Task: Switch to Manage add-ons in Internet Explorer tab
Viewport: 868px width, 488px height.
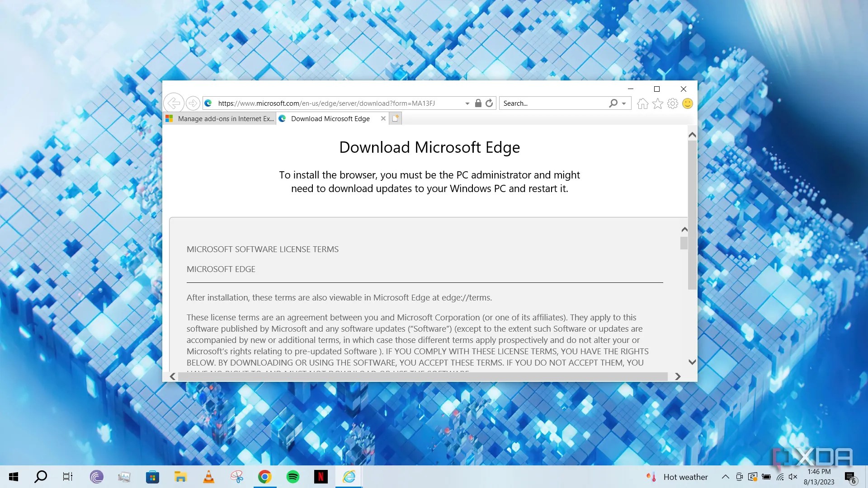Action: [x=220, y=119]
